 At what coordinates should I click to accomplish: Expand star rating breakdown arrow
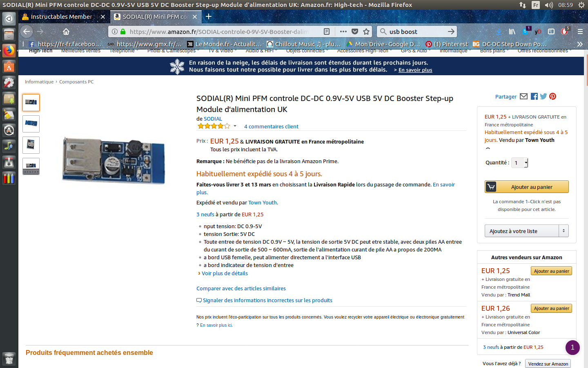point(235,126)
